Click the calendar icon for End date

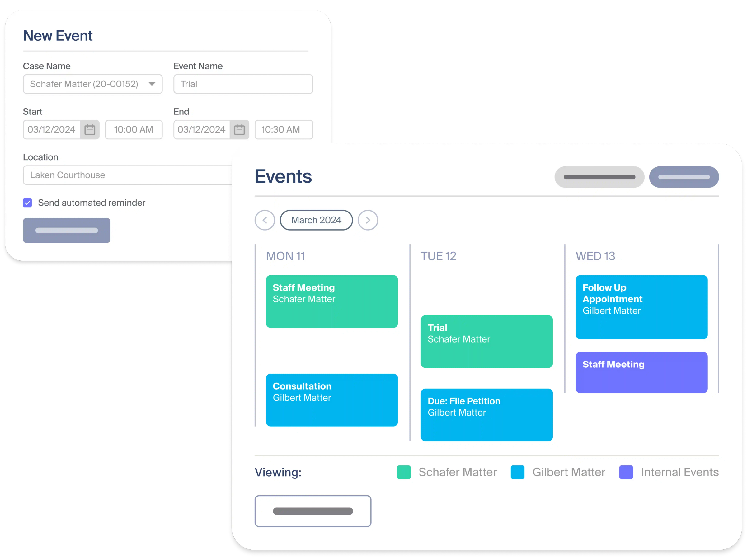coord(239,129)
